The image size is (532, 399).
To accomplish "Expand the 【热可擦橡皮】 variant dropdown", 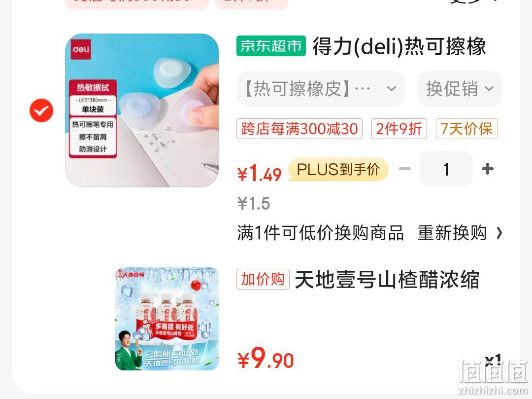I will click(x=321, y=89).
